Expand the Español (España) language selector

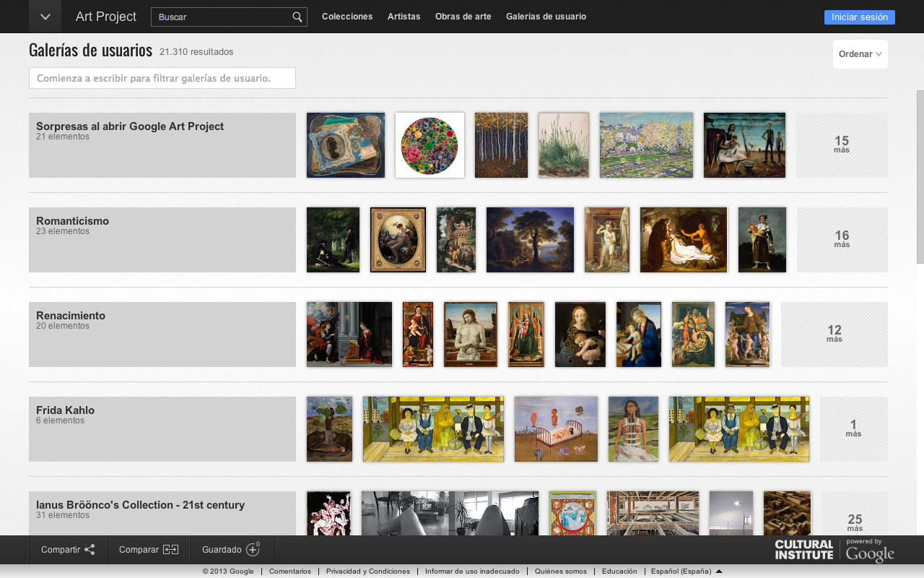coord(687,571)
